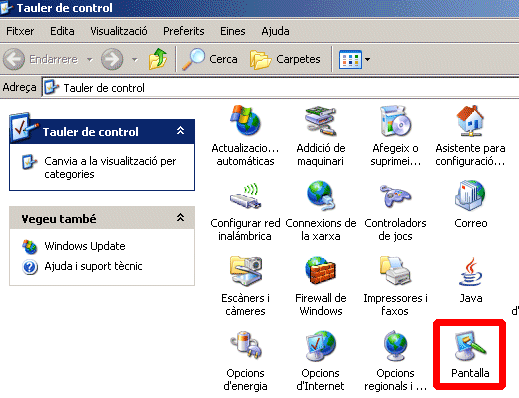Image resolution: width=519 pixels, height=398 pixels.
Task: Open the views toolbar button
Action: (x=350, y=59)
